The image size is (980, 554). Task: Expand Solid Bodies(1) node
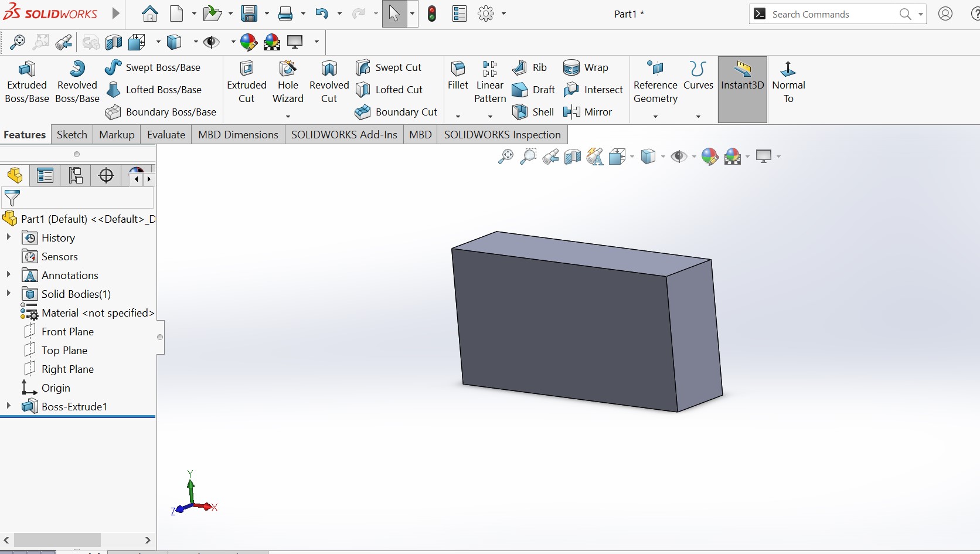coord(8,294)
